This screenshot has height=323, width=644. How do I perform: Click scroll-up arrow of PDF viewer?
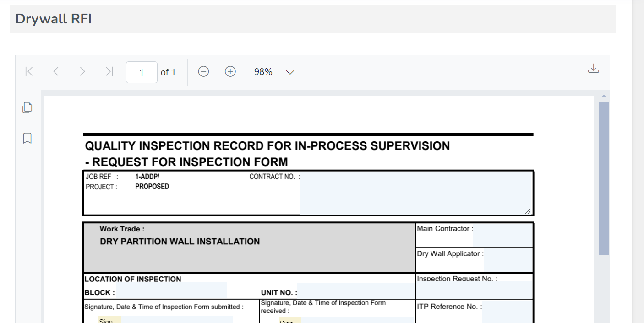604,97
